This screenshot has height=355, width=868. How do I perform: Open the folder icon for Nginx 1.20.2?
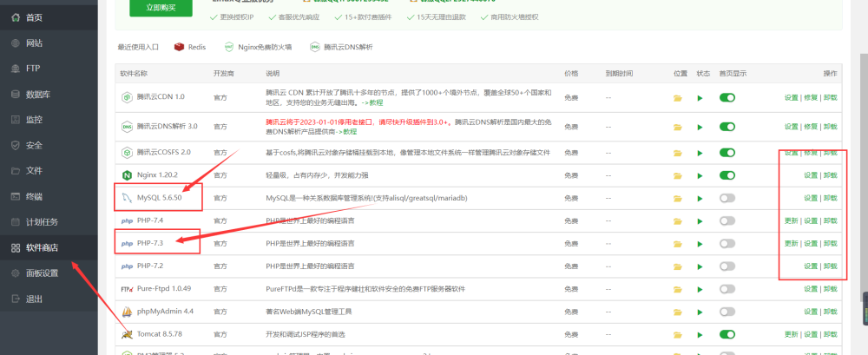pos(678,175)
